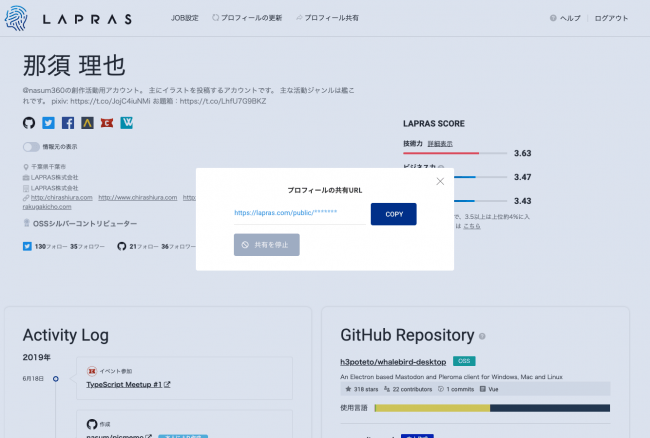650x438 pixels.
Task: Open the http://chirashiura.com link
Action: (62, 197)
